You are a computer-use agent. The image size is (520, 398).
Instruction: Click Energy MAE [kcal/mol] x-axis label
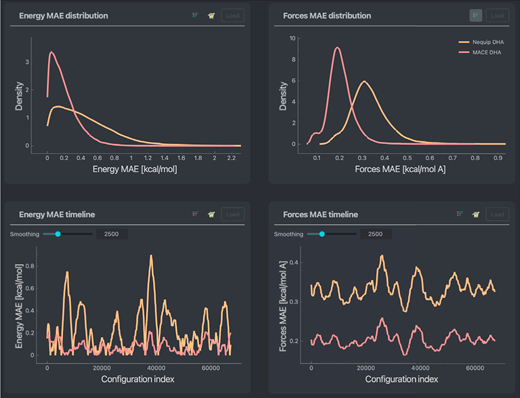point(135,169)
